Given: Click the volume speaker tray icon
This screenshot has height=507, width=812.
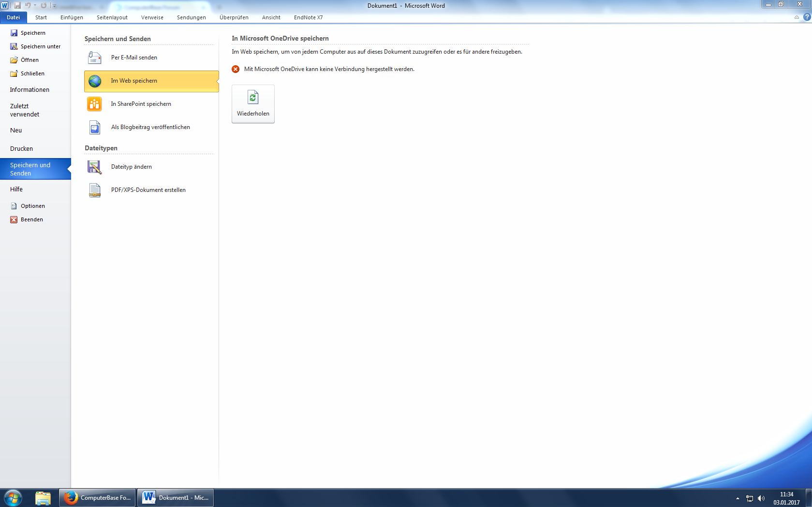Looking at the screenshot, I should coord(761,498).
